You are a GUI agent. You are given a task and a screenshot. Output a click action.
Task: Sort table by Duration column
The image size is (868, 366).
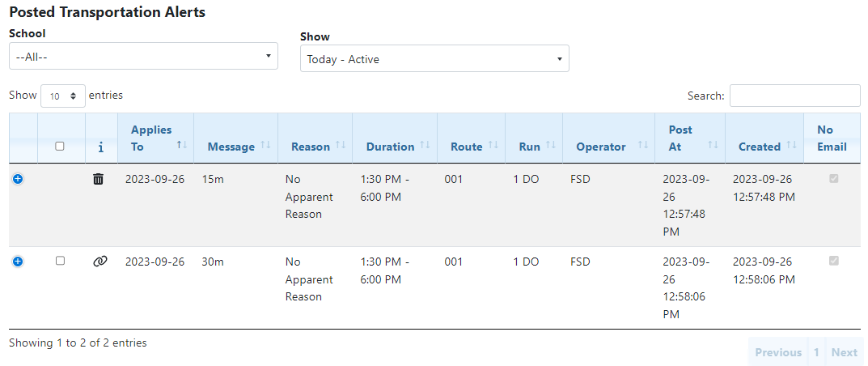click(x=395, y=147)
